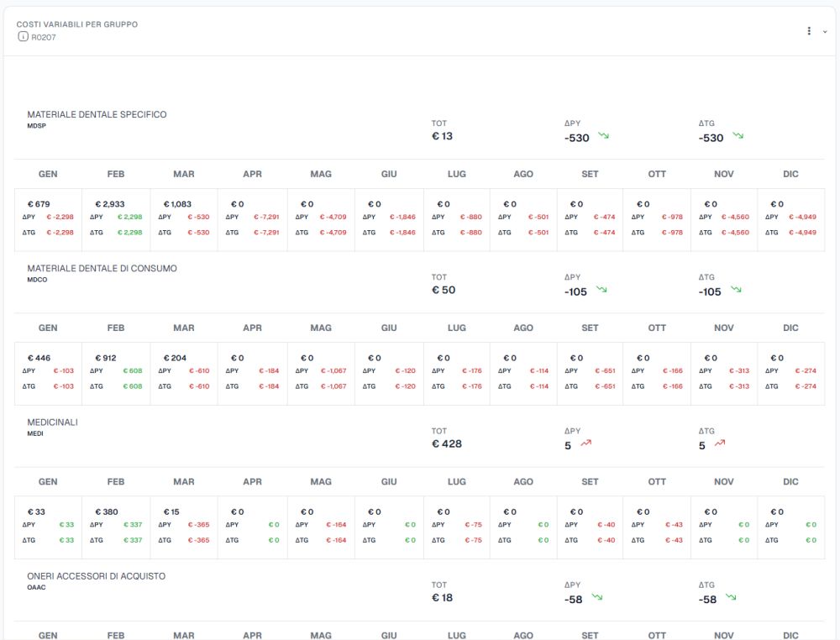Image resolution: width=840 pixels, height=640 pixels.
Task: Click the ΔPY trend arrow for Oneri Accessori di Acquisto
Action: tap(597, 596)
